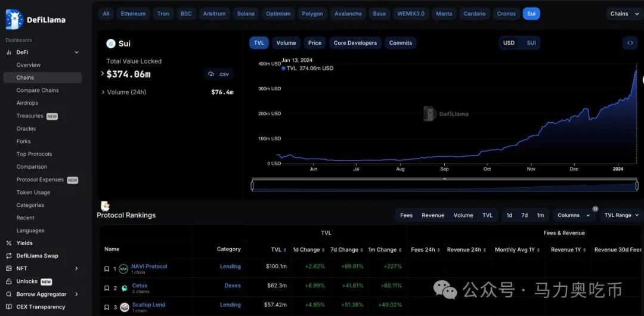
Task: Open NAVI Protocol page link
Action: 149,267
